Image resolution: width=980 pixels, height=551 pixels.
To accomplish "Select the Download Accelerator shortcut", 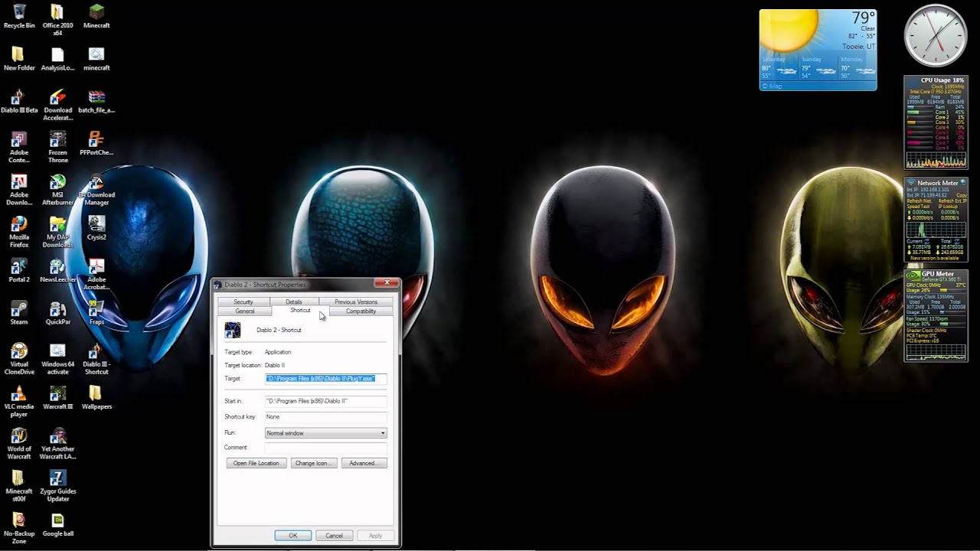I will pyautogui.click(x=57, y=105).
